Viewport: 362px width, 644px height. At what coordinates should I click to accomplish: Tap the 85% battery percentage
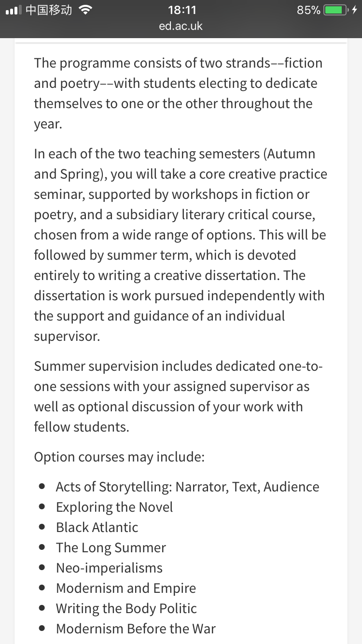(309, 10)
